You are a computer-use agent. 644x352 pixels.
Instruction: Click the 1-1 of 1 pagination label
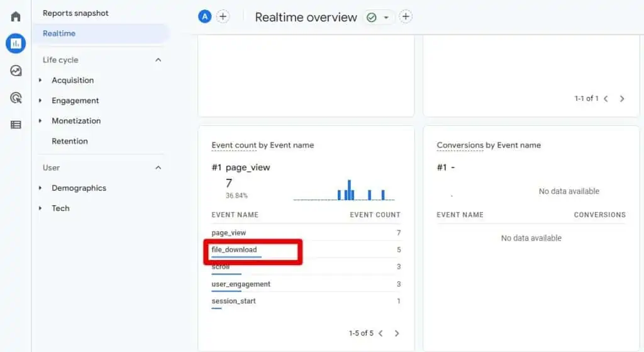click(587, 98)
